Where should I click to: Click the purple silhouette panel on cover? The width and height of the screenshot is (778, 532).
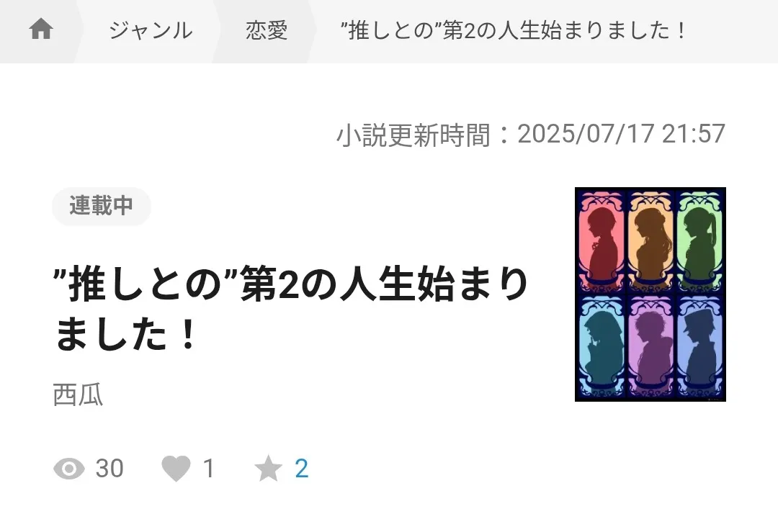coord(650,346)
